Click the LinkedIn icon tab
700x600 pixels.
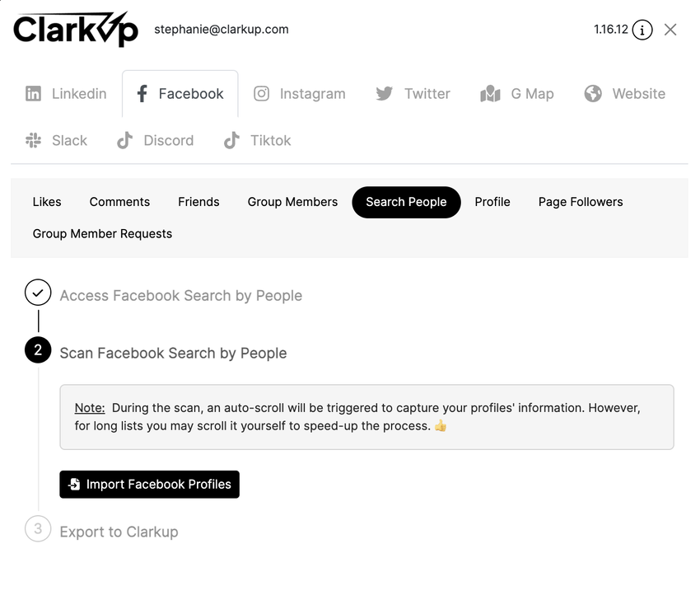point(34,94)
